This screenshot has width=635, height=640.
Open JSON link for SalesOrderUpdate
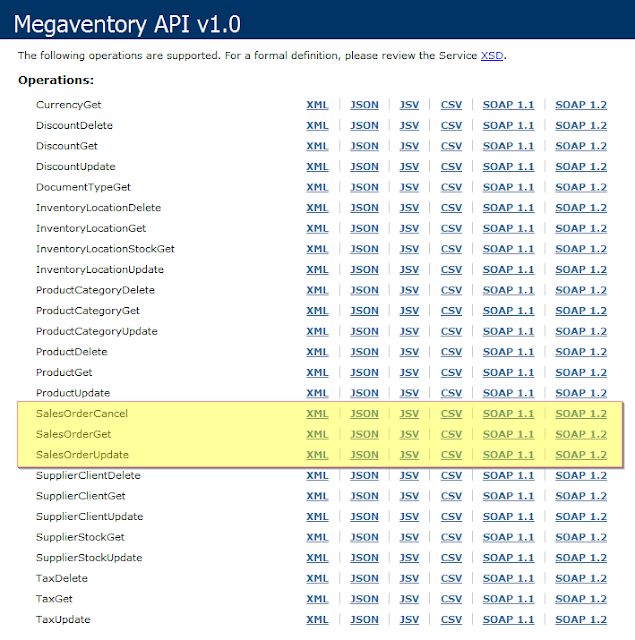click(364, 455)
